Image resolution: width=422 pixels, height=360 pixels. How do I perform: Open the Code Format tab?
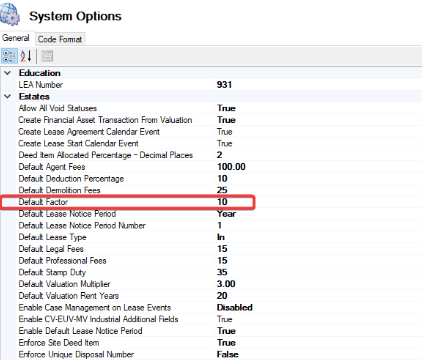60,39
